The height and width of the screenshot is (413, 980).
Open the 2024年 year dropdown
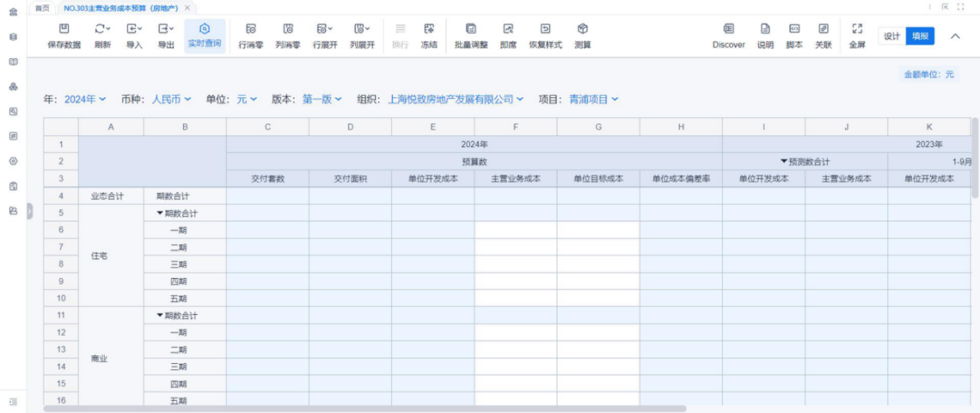(85, 99)
